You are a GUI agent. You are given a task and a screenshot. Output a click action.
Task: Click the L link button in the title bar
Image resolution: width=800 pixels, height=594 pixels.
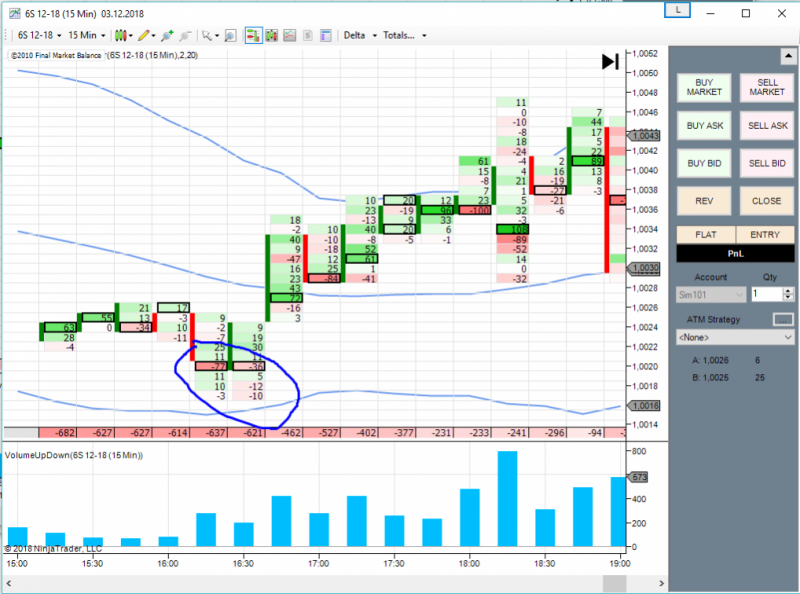677,10
